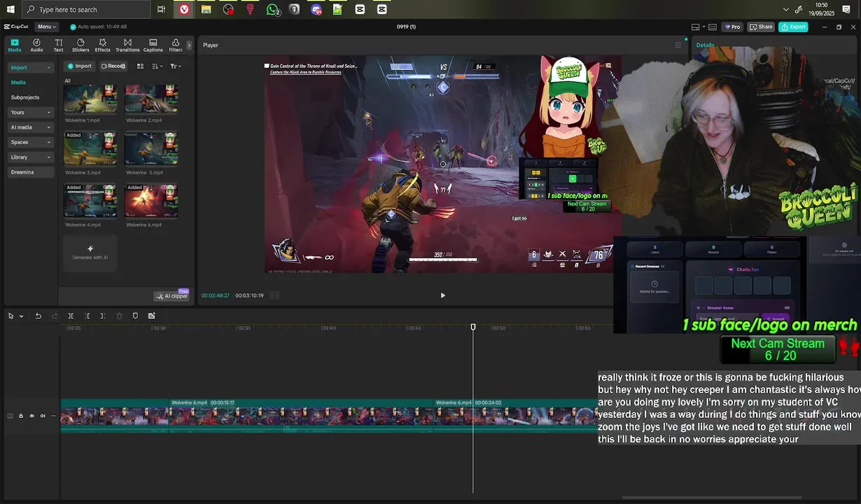861x504 pixels.
Task: Redo the last undone edit
Action: (55, 316)
